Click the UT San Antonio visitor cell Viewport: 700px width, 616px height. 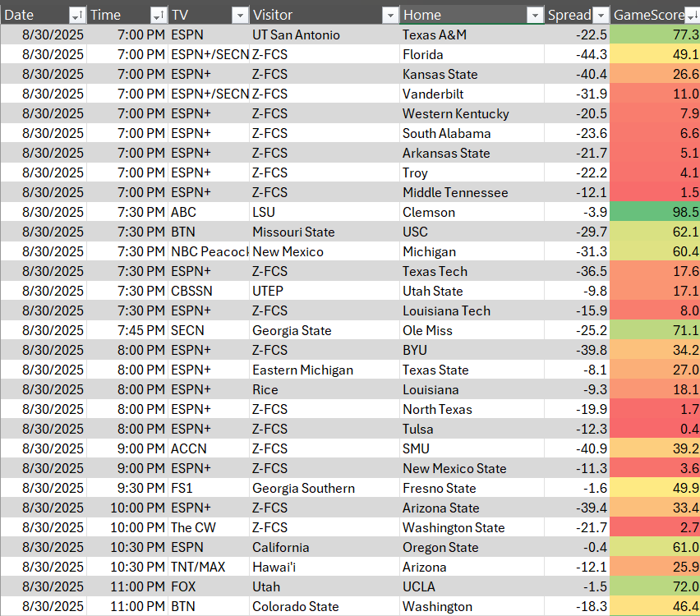point(325,34)
